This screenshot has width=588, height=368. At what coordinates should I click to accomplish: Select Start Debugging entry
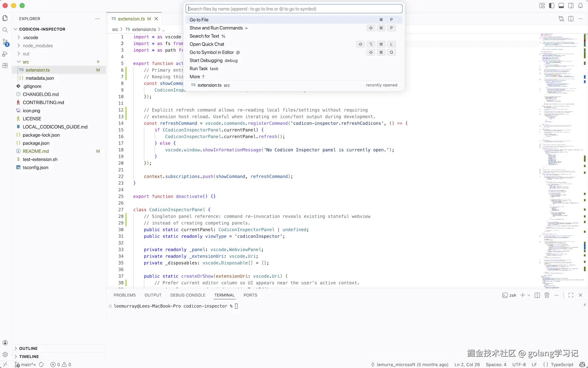[x=294, y=61]
